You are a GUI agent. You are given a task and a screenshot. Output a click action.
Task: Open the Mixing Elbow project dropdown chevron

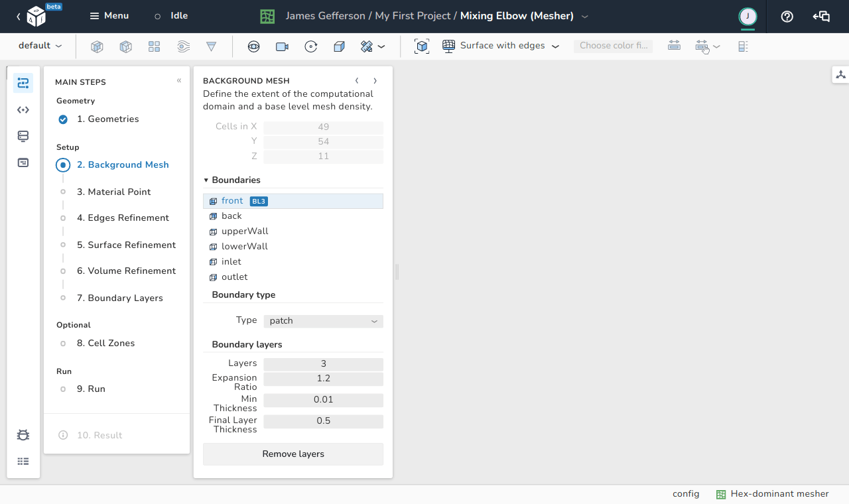pyautogui.click(x=584, y=16)
